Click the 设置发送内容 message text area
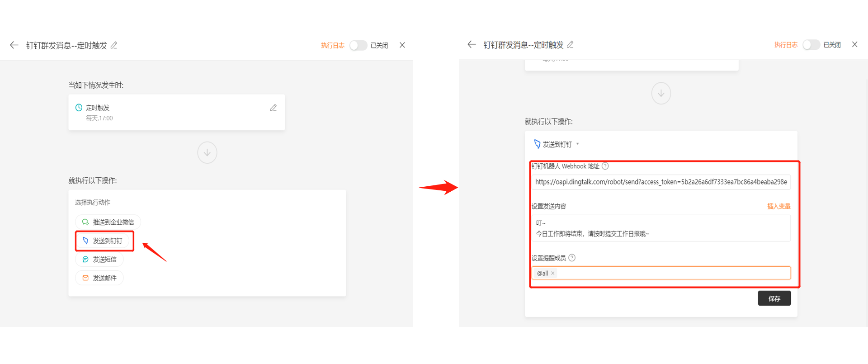Viewport: 868px width, 364px height. pos(661,228)
